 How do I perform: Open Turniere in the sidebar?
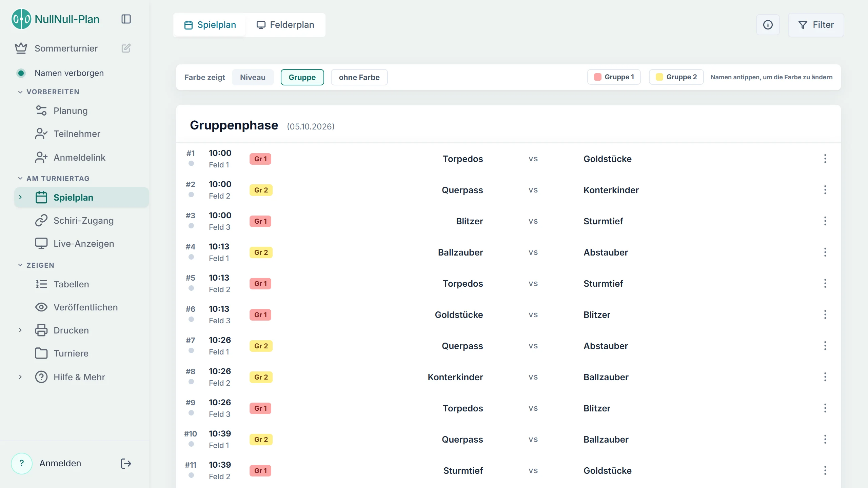click(81, 353)
